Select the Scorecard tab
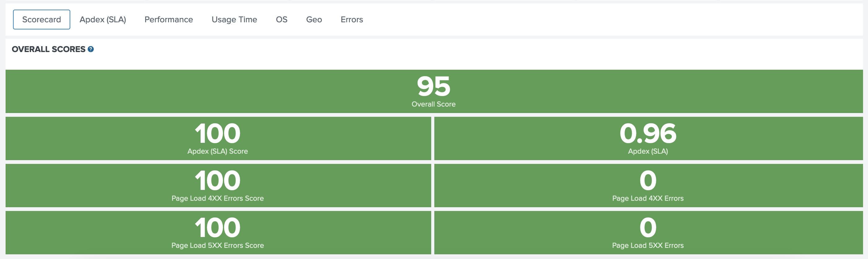 click(x=41, y=20)
